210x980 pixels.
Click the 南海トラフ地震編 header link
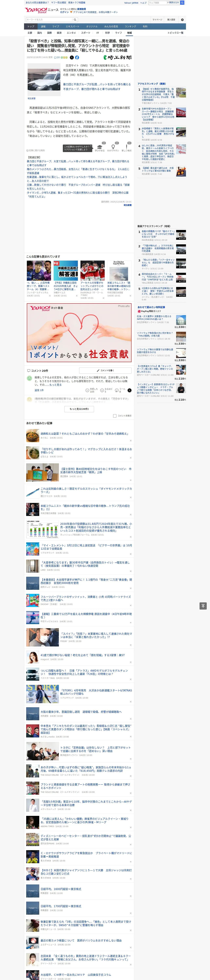click(77, 3)
